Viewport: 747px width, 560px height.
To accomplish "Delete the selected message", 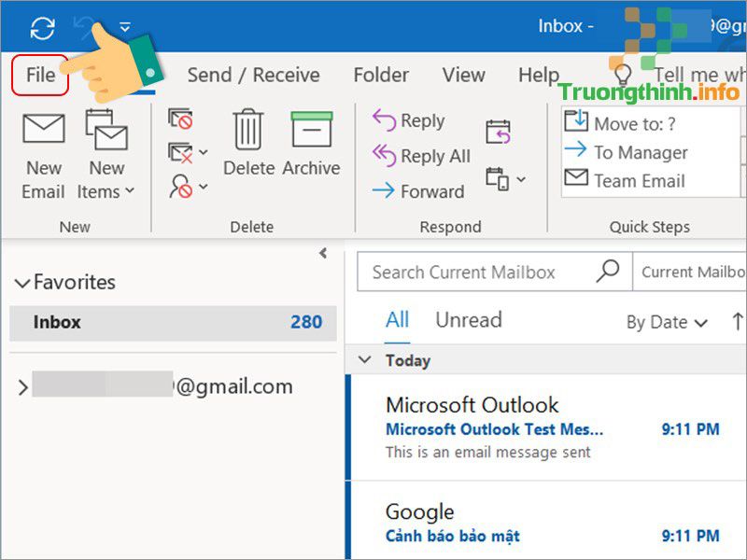I will [x=248, y=144].
